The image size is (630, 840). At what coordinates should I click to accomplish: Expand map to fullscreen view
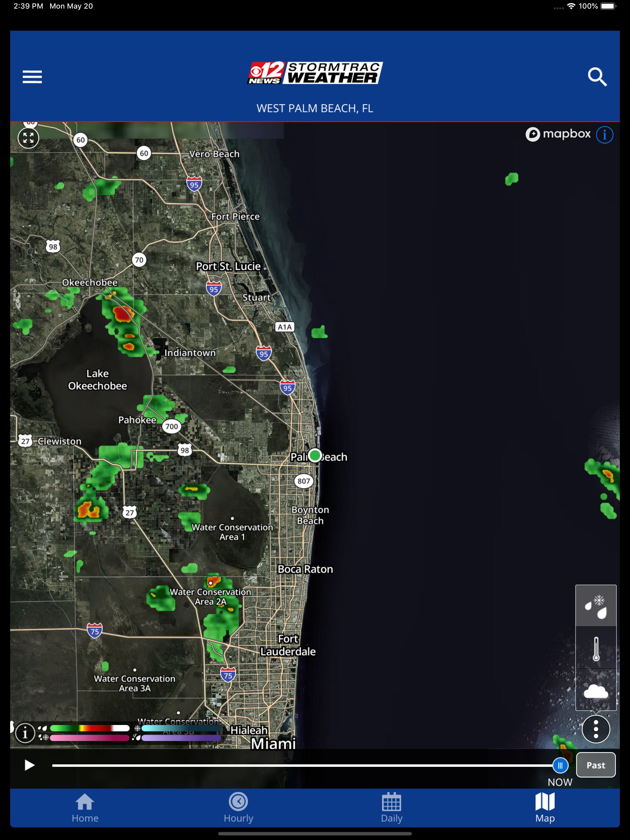click(x=29, y=138)
